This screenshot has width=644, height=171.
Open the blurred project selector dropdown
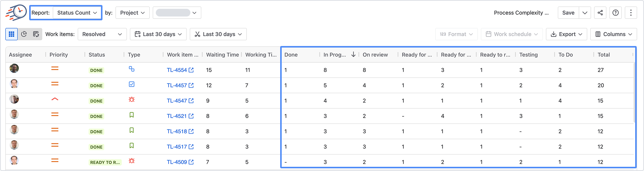177,13
